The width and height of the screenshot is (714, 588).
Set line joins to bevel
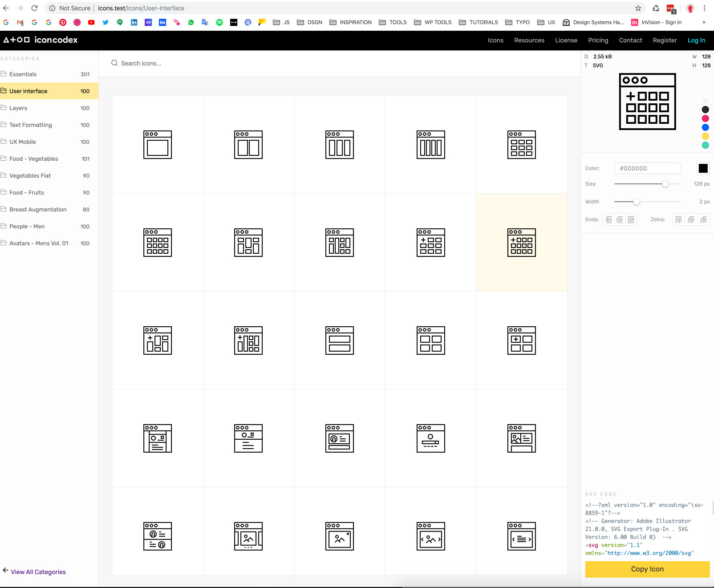click(703, 219)
